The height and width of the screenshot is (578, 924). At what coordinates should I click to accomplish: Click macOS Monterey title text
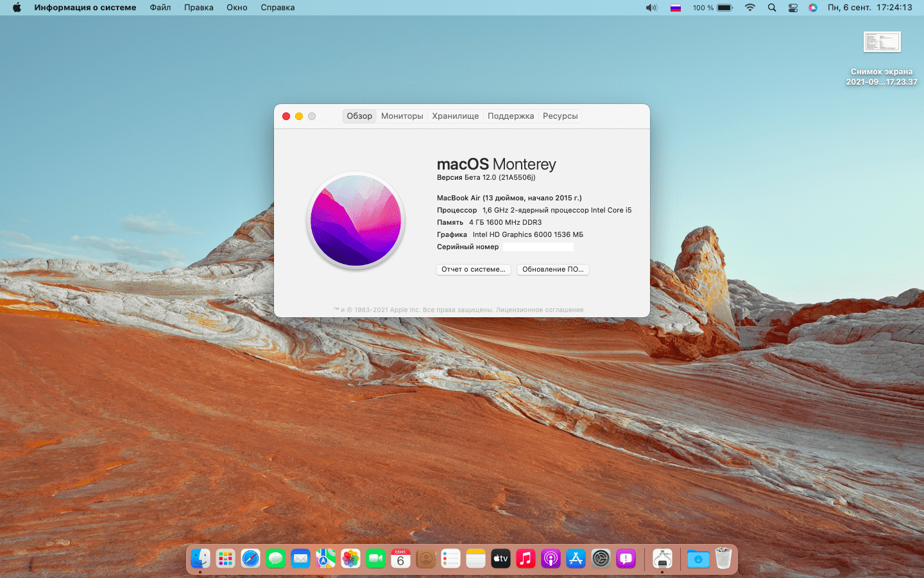497,164
